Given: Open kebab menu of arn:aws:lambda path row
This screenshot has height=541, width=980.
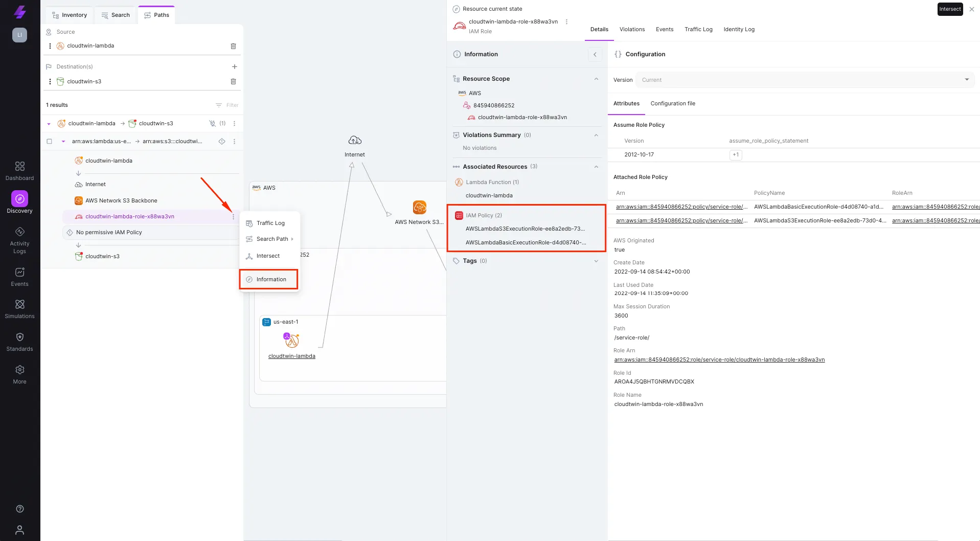Looking at the screenshot, I should pos(234,142).
